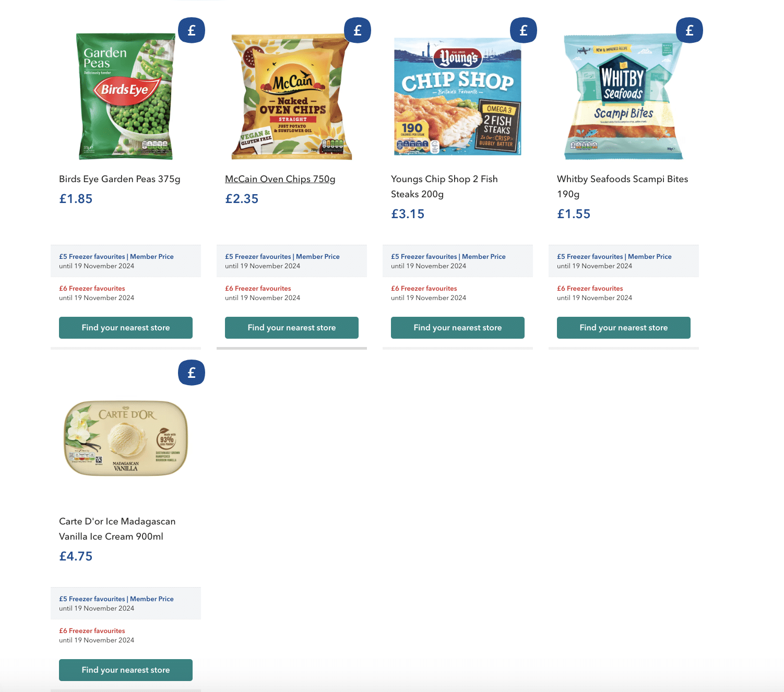Open the £6 Freezer favourites offer under McCain Oven Chips
The image size is (784, 692).
coord(258,288)
